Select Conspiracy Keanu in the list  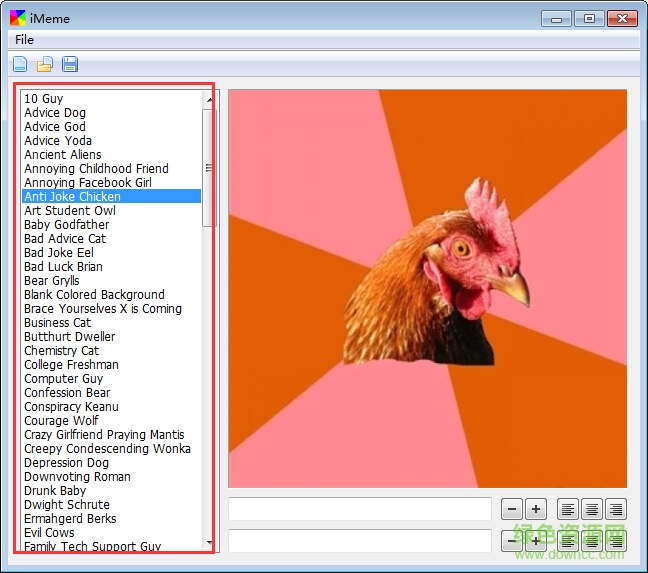click(71, 407)
